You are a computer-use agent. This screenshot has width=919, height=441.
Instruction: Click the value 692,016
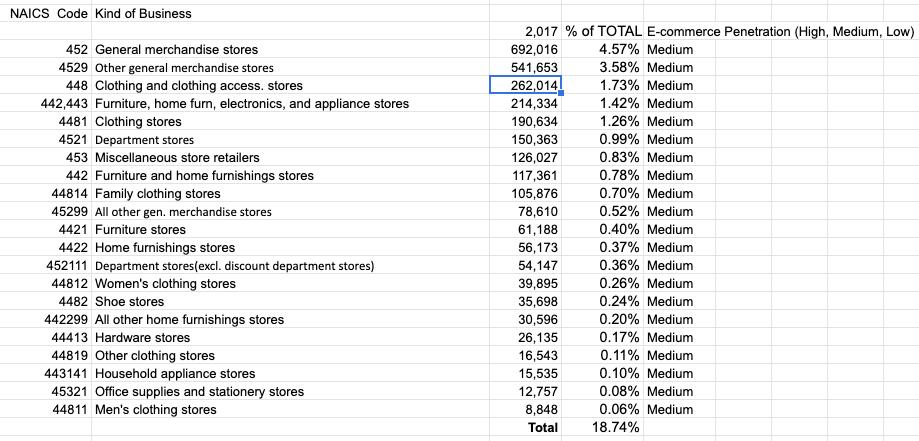pyautogui.click(x=525, y=49)
